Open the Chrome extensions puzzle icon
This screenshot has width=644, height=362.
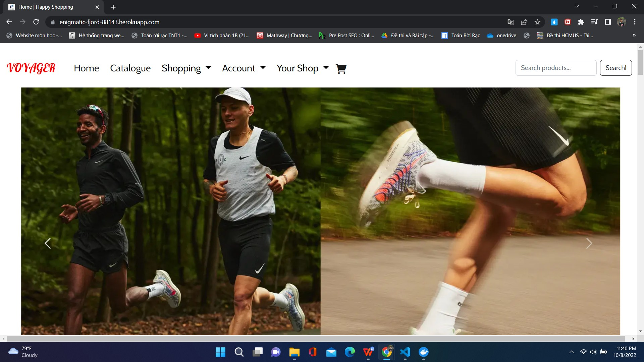pos(581,22)
